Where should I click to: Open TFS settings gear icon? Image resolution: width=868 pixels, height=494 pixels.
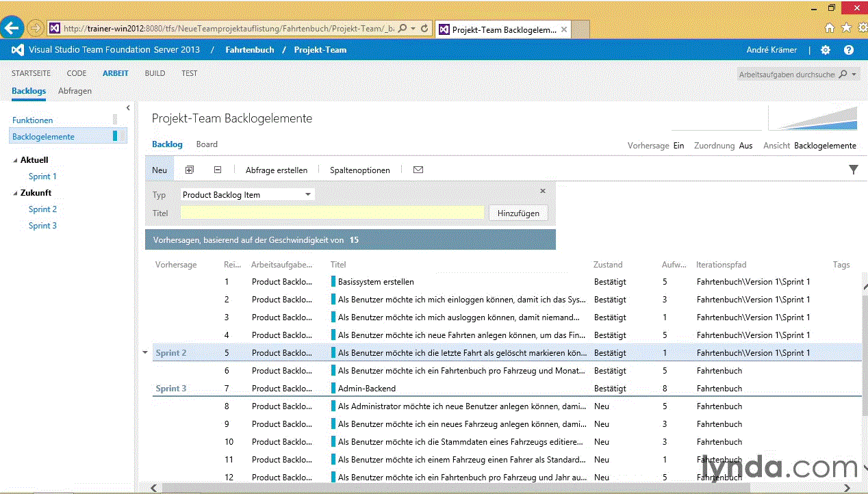826,50
